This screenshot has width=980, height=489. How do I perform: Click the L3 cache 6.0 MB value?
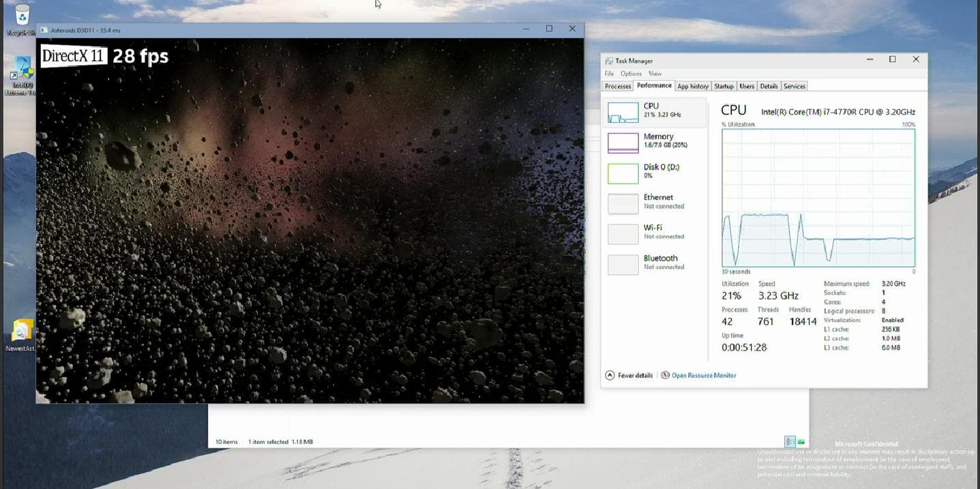(x=891, y=348)
